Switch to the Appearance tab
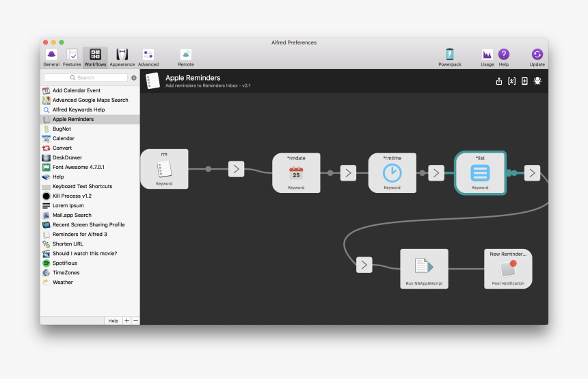Viewport: 588px width, 379px height. [x=122, y=57]
